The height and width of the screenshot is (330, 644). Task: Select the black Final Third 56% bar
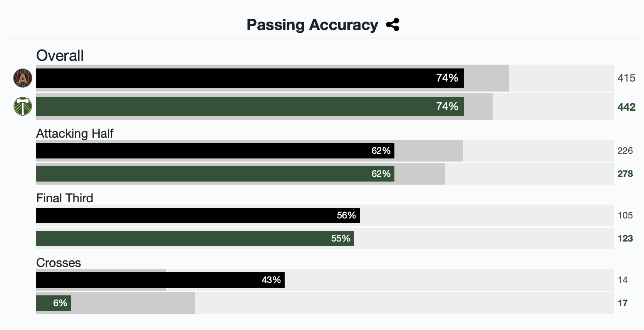click(x=198, y=215)
